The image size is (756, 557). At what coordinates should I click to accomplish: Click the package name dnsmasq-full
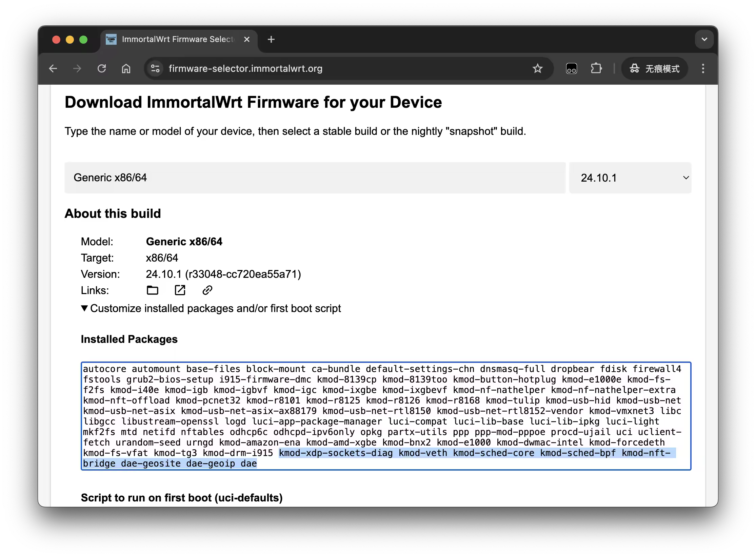click(512, 369)
